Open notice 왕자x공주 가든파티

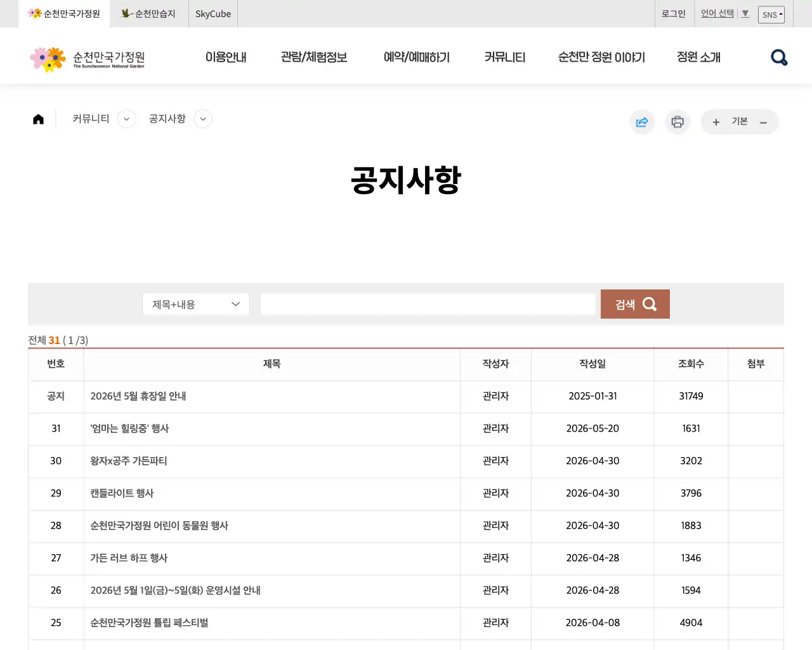tap(129, 461)
